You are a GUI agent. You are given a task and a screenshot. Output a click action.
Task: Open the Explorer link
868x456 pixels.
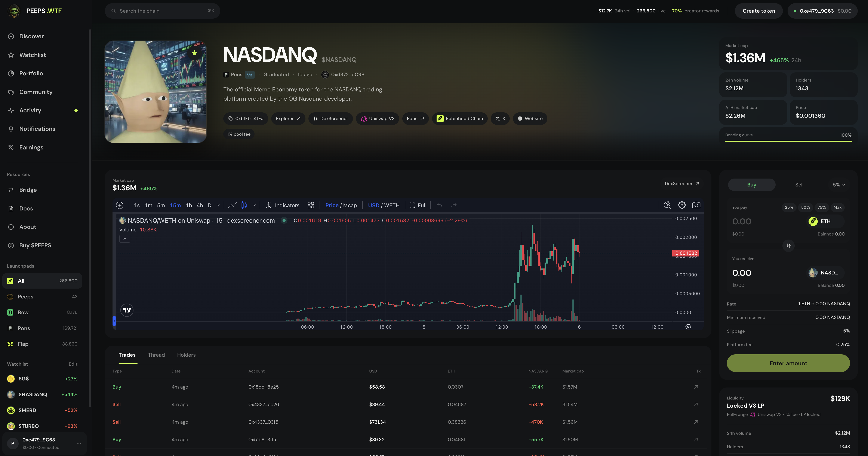tap(288, 118)
